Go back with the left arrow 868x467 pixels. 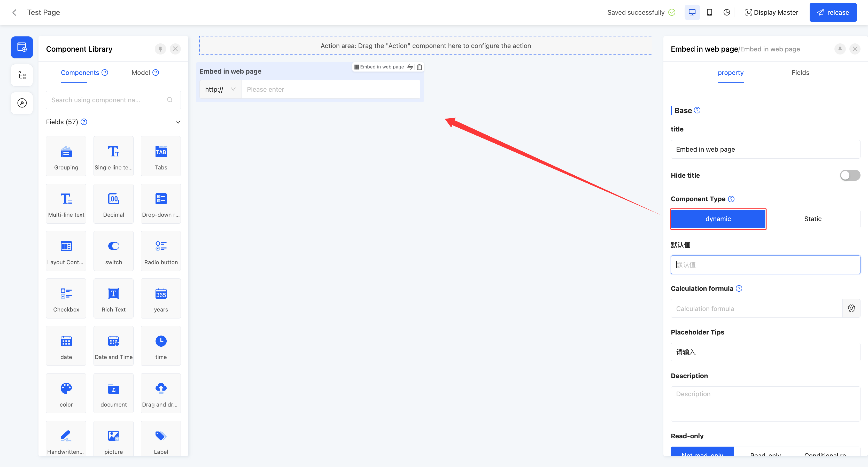click(14, 12)
